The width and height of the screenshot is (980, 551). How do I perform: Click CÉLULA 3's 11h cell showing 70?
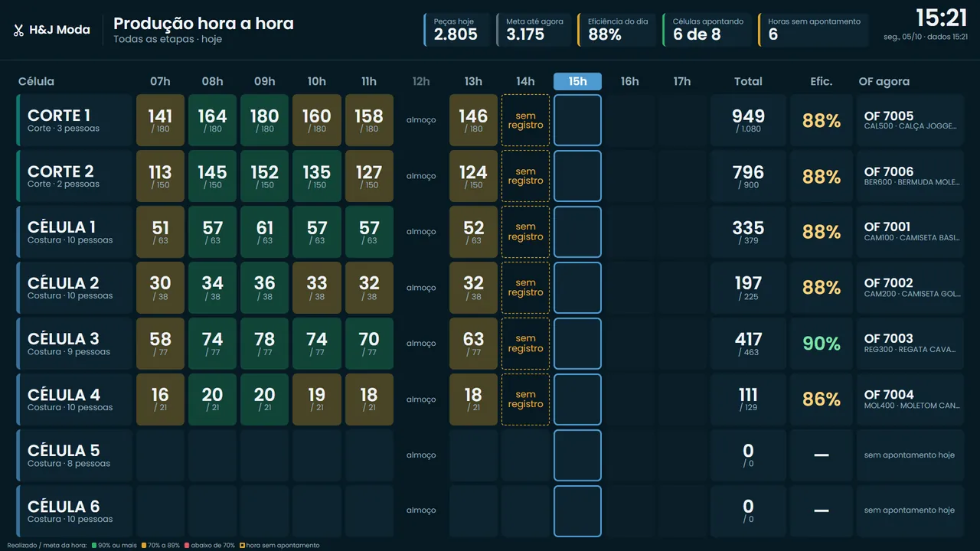coord(369,344)
